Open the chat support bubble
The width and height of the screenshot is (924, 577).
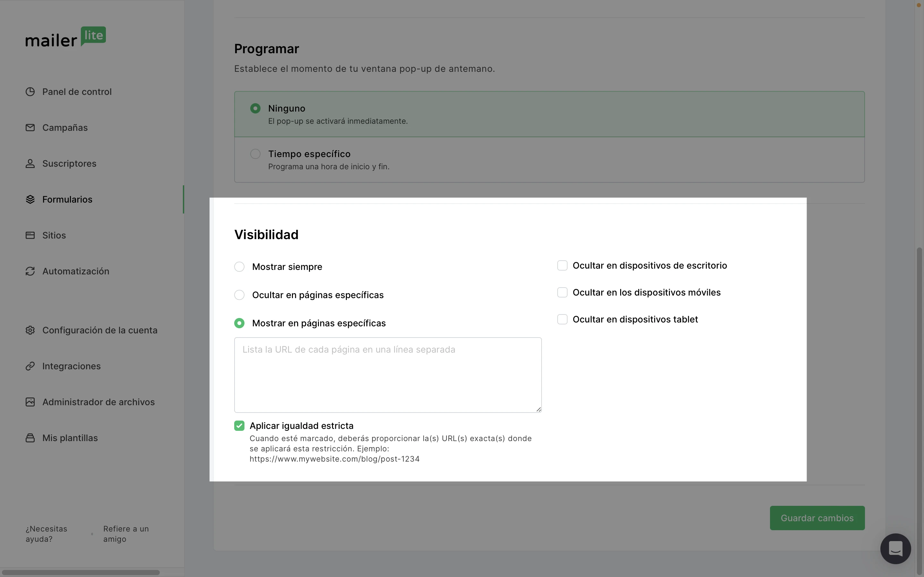click(895, 548)
